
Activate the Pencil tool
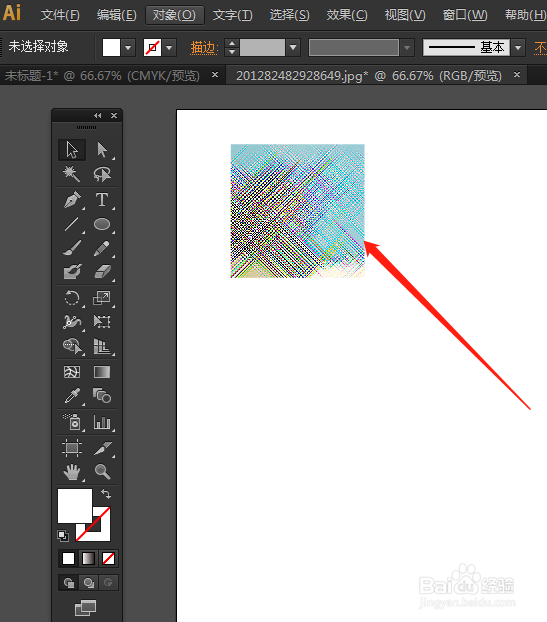pos(102,248)
